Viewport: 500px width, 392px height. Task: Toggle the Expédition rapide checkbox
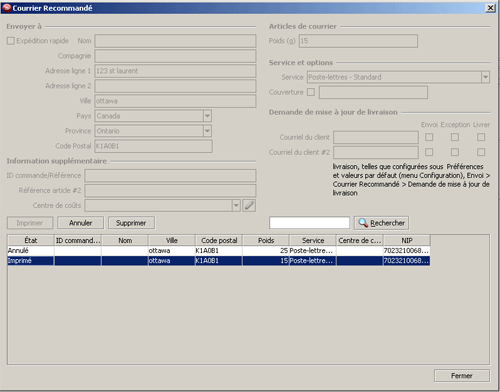click(11, 41)
